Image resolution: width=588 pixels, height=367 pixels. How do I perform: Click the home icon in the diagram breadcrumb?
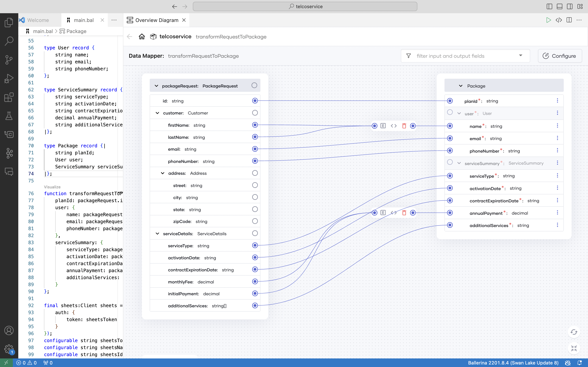click(142, 37)
